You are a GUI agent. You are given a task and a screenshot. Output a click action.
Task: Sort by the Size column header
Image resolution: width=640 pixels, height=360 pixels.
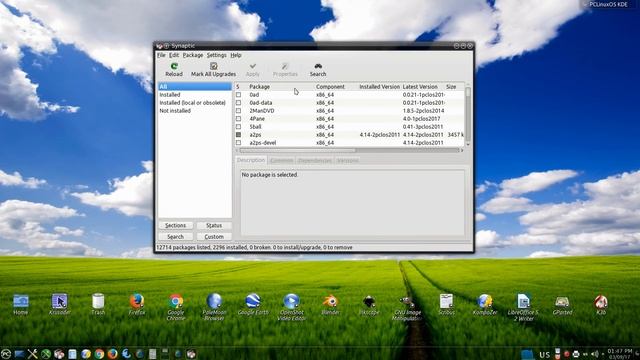pos(454,87)
